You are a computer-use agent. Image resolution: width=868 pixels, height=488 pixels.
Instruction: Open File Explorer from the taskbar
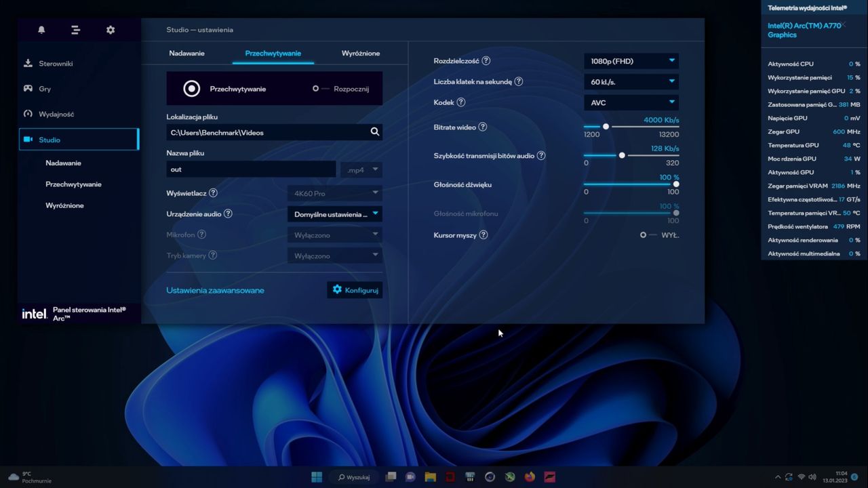pyautogui.click(x=430, y=477)
